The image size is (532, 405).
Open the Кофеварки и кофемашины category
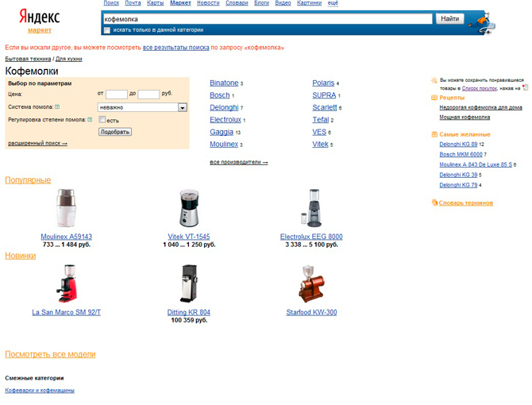pyautogui.click(x=40, y=391)
